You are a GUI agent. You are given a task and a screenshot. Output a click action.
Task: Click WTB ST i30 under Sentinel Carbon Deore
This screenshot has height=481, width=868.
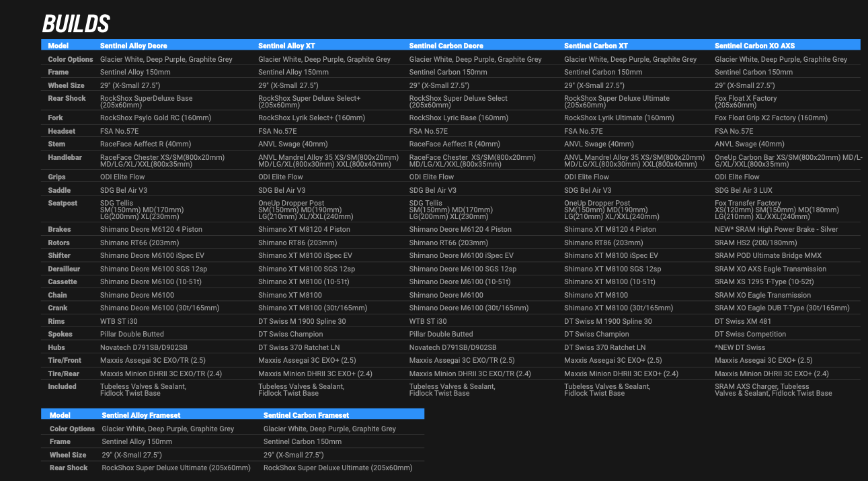[428, 321]
